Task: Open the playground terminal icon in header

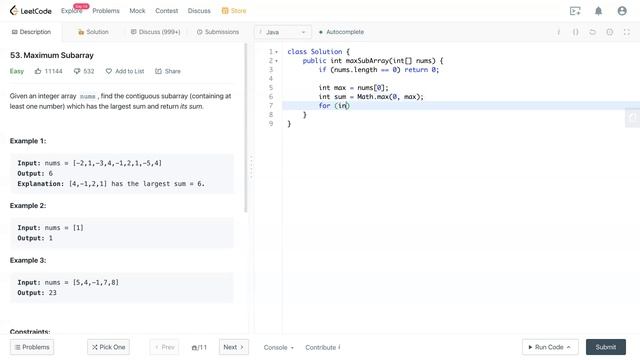Action: coord(575,11)
